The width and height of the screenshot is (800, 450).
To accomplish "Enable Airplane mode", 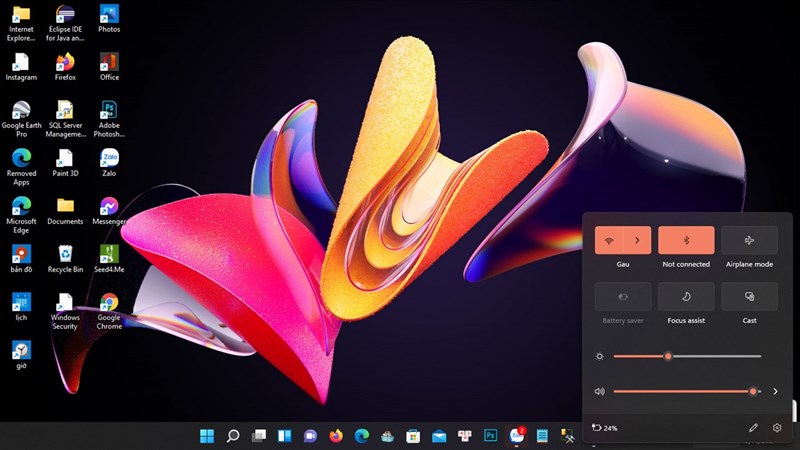I will [x=749, y=240].
